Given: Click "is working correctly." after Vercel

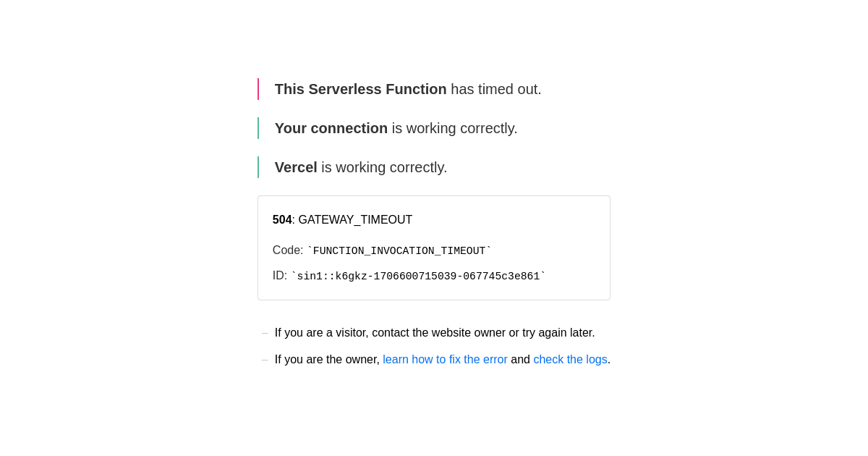Looking at the screenshot, I should point(384,167).
